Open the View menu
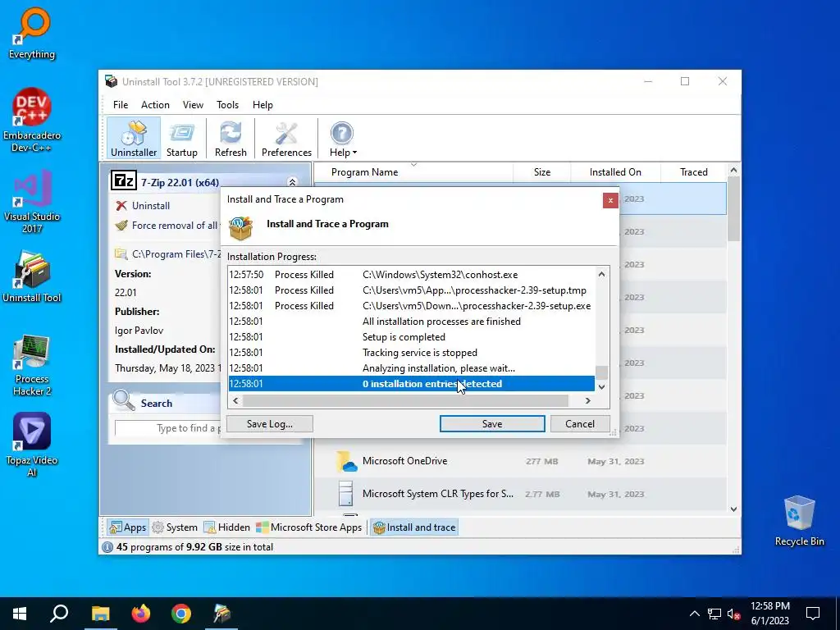This screenshot has width=840, height=630. tap(193, 105)
